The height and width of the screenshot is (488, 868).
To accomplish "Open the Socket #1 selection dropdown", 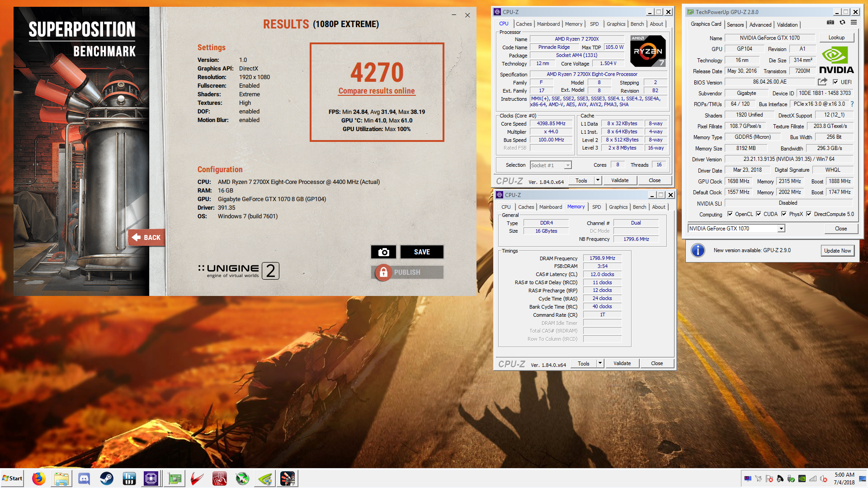I will tap(568, 165).
